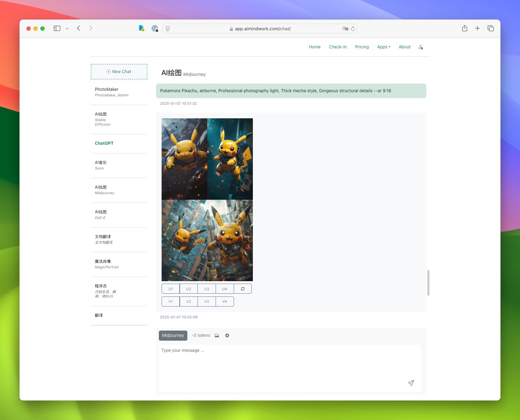Open the AI绘图 Stable Diffusion chat
Screen dimensions: 520x420
coord(119,119)
